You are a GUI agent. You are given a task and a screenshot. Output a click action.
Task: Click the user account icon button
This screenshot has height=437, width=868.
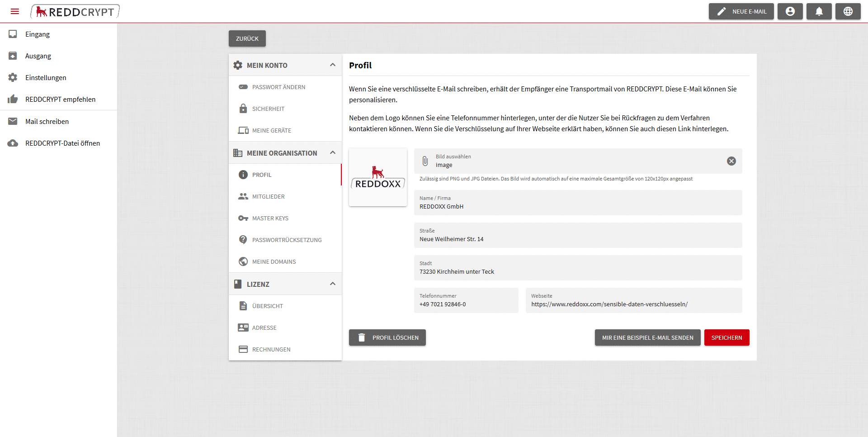tap(790, 11)
